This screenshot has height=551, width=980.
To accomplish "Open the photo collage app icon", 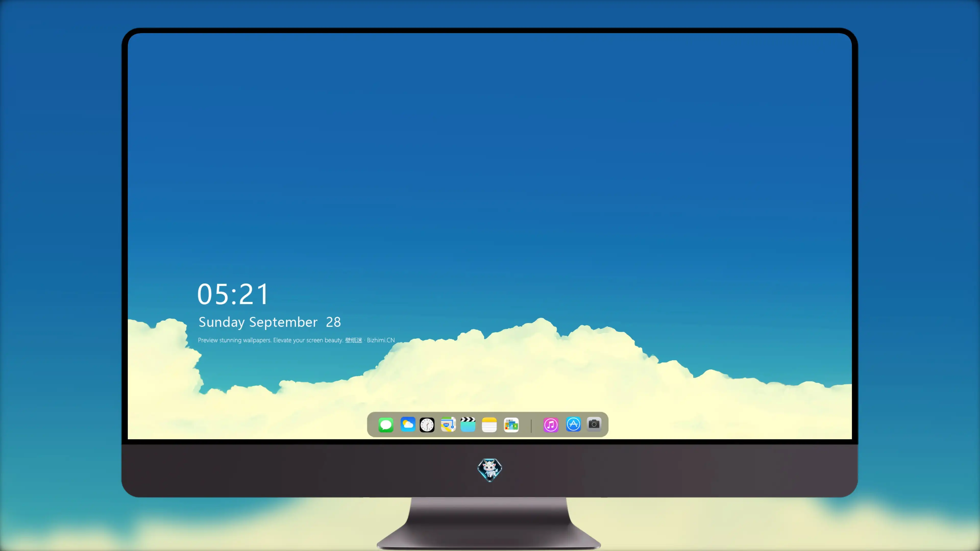I will 511,425.
